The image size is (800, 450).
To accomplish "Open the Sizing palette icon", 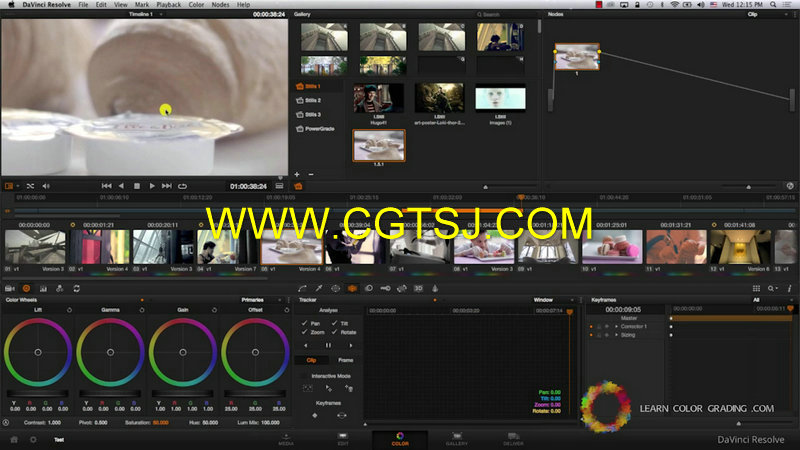I will click(402, 288).
